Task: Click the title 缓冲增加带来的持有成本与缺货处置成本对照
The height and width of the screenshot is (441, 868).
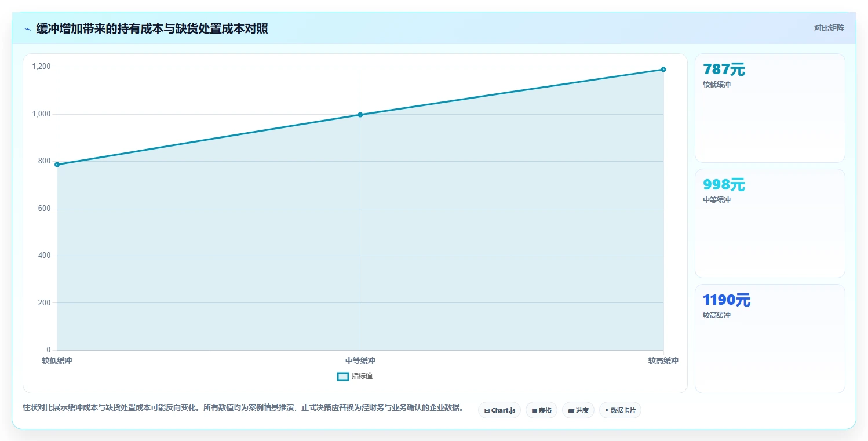Action: pos(152,29)
